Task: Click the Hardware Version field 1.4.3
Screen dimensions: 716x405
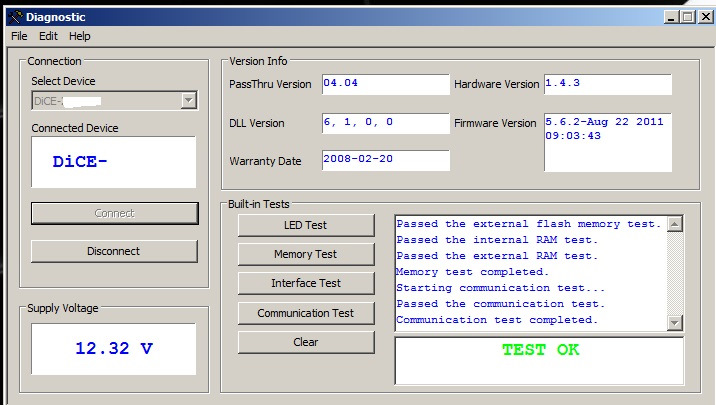Action: (x=608, y=84)
